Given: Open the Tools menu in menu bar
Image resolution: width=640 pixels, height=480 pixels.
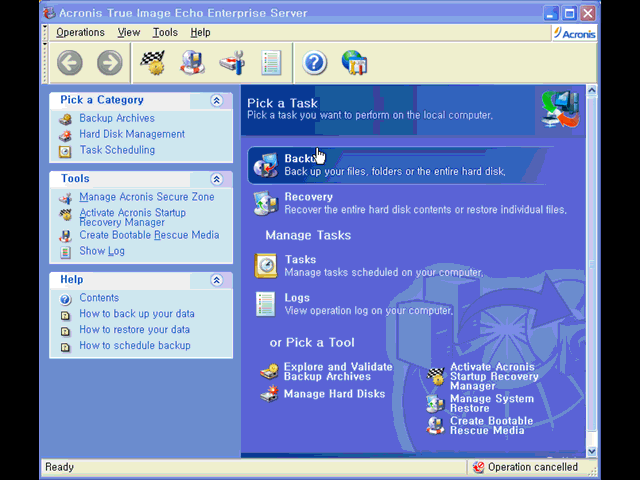Looking at the screenshot, I should click(165, 32).
